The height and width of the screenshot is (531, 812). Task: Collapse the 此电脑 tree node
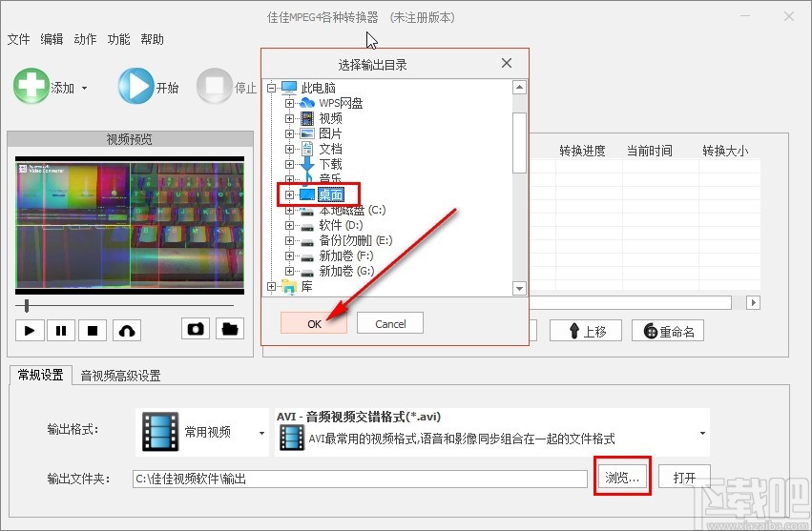(x=271, y=88)
